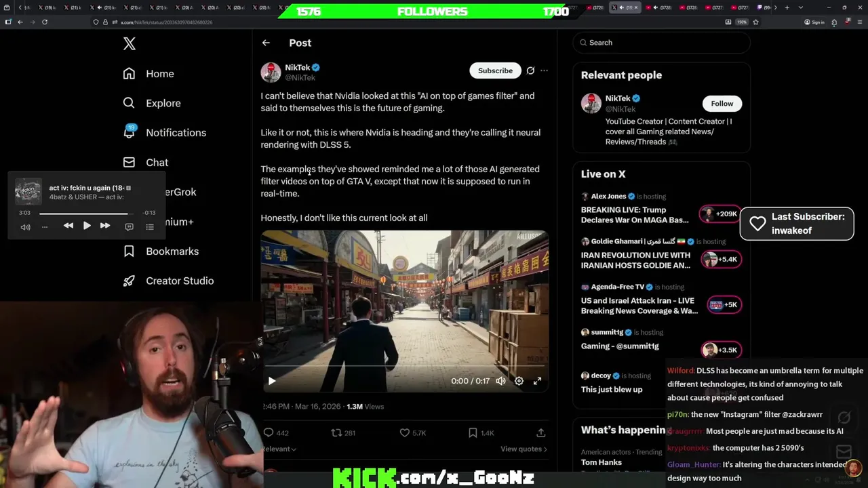Click the X Search field
The width and height of the screenshot is (868, 488).
point(661,43)
